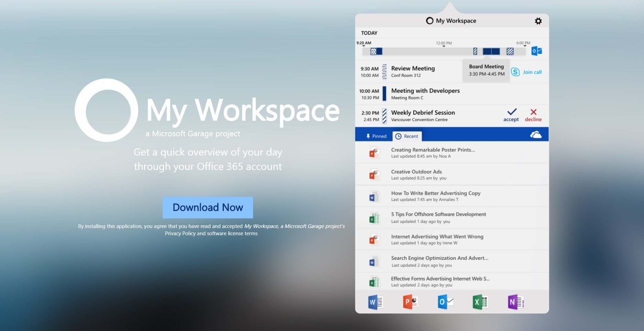Viewport: 644px width, 331px height.
Task: Click the Download Now button
Action: tap(208, 207)
